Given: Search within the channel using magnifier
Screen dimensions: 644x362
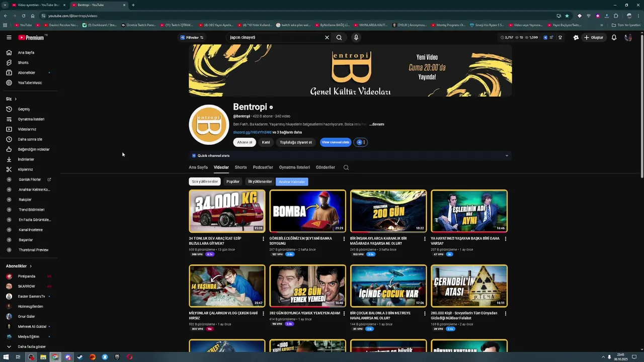Looking at the screenshot, I should 346,167.
